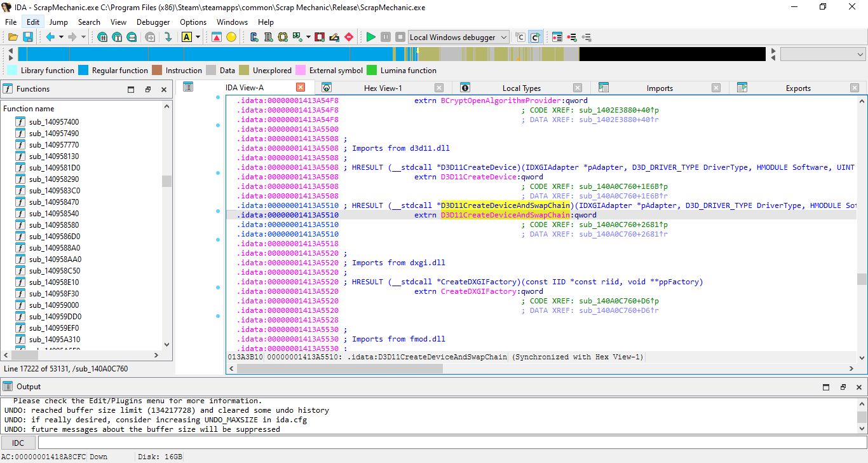Select function sub_140957400 in the list
The image size is (868, 463).
[x=54, y=122]
